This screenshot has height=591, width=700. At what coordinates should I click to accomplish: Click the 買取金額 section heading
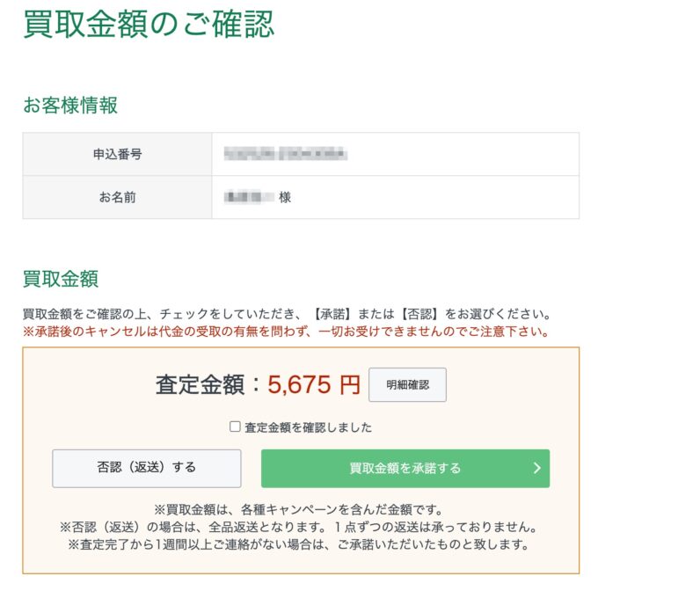point(61,279)
